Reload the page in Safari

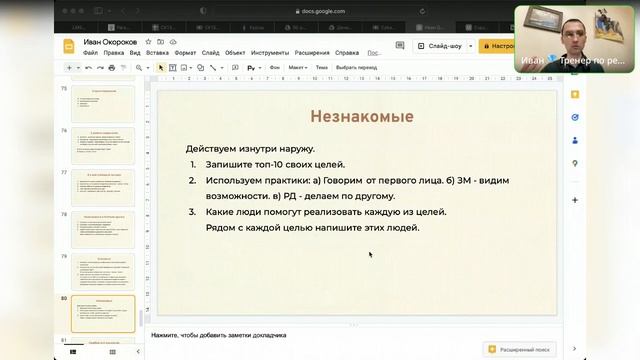point(422,11)
